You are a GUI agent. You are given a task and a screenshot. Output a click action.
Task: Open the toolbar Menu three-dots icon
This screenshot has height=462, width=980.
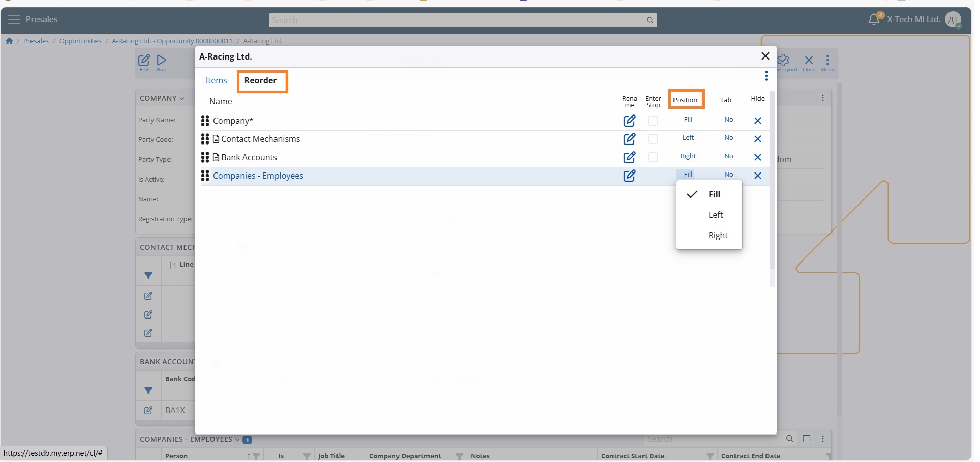coord(828,63)
